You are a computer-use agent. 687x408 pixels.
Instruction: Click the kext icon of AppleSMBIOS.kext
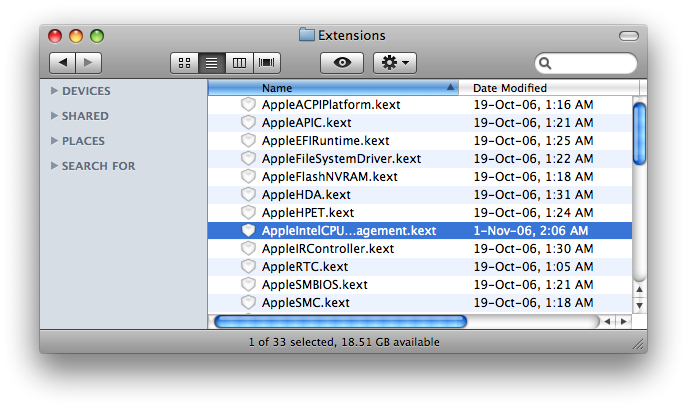[x=248, y=284]
